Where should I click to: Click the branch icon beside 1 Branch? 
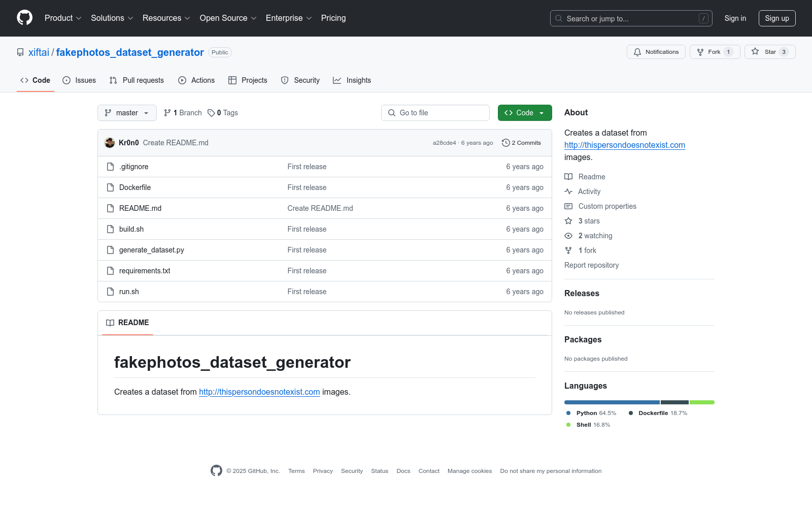[167, 113]
